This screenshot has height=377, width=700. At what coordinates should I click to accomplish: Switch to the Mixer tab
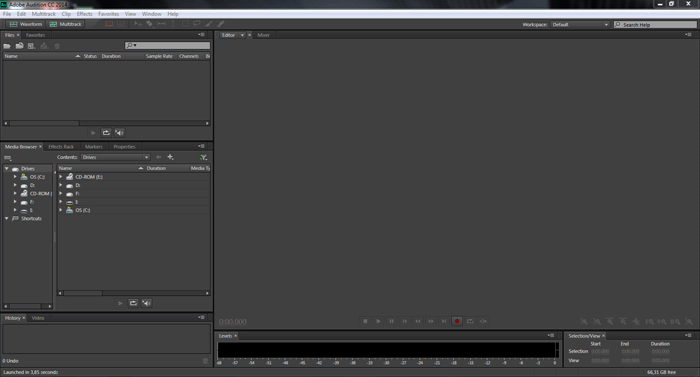click(x=263, y=35)
